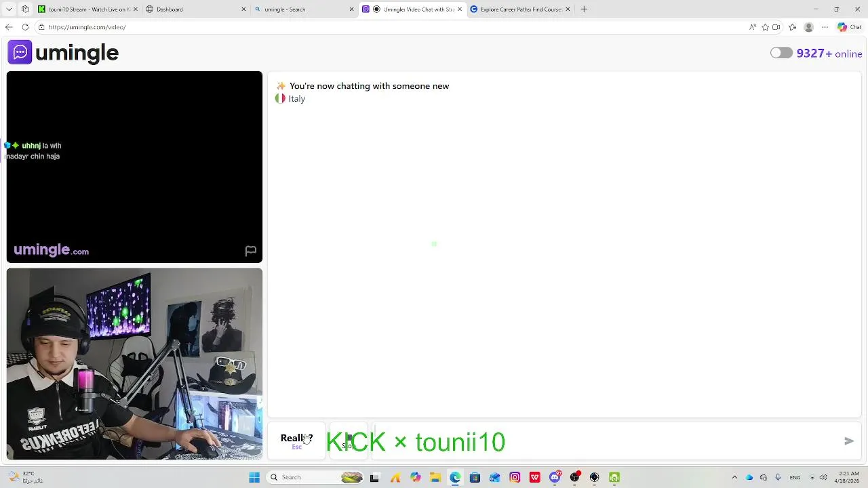The height and width of the screenshot is (488, 868).
Task: Click the Read aloud icon in address bar
Action: [x=752, y=27]
